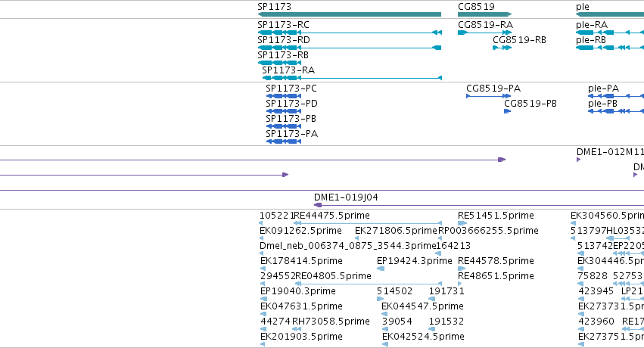Select the SP1173-PC protein label
The image size is (644, 348).
[291, 89]
